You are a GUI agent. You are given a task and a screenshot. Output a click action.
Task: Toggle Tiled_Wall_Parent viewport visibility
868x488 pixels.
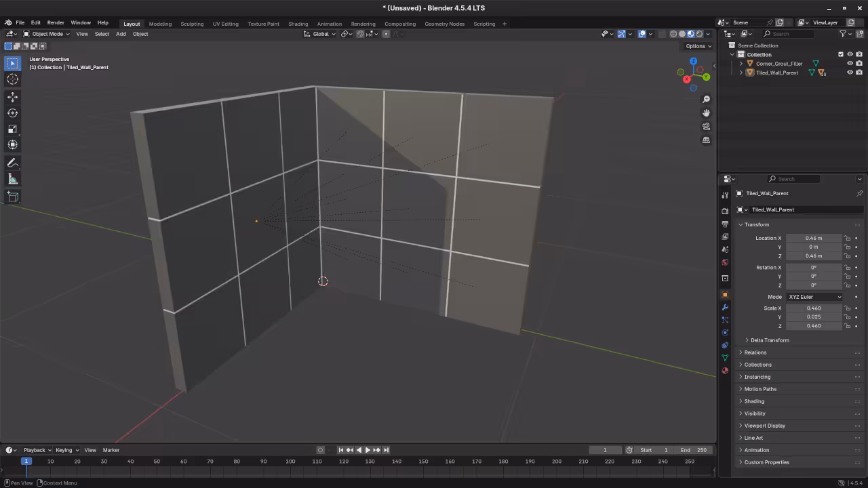[850, 73]
